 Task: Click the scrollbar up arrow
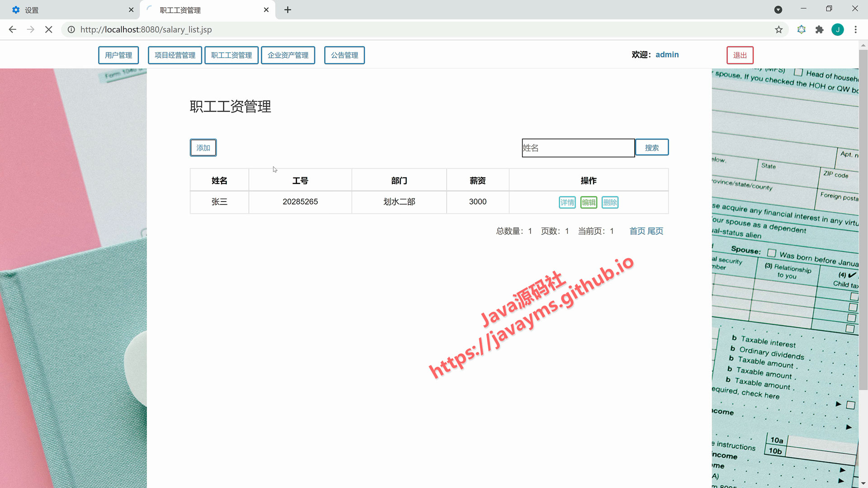click(863, 45)
